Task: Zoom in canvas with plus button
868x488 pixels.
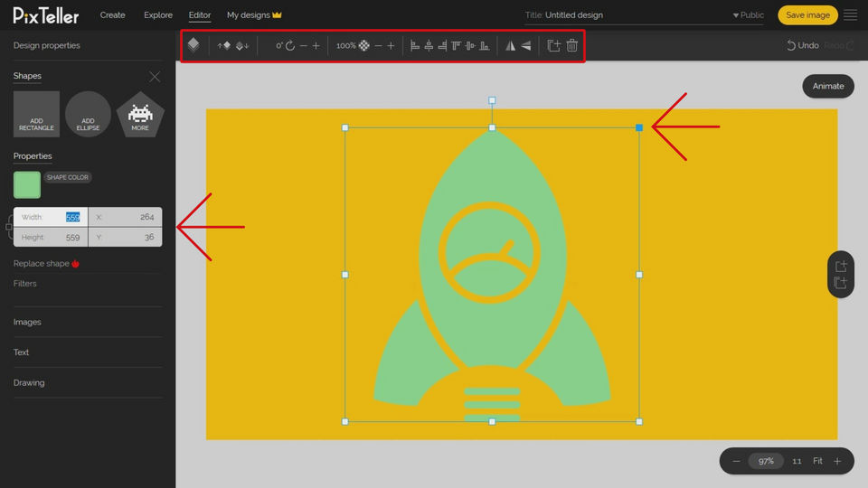Action: tap(837, 461)
